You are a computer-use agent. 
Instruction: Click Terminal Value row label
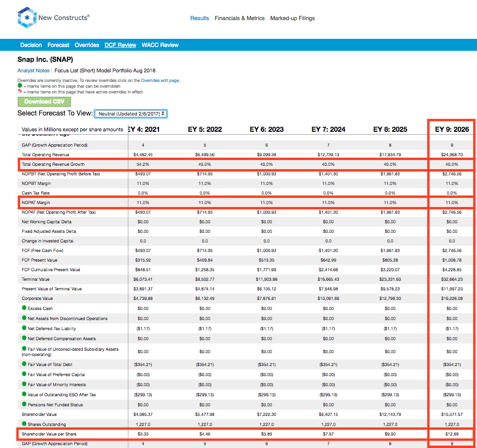tap(35, 279)
